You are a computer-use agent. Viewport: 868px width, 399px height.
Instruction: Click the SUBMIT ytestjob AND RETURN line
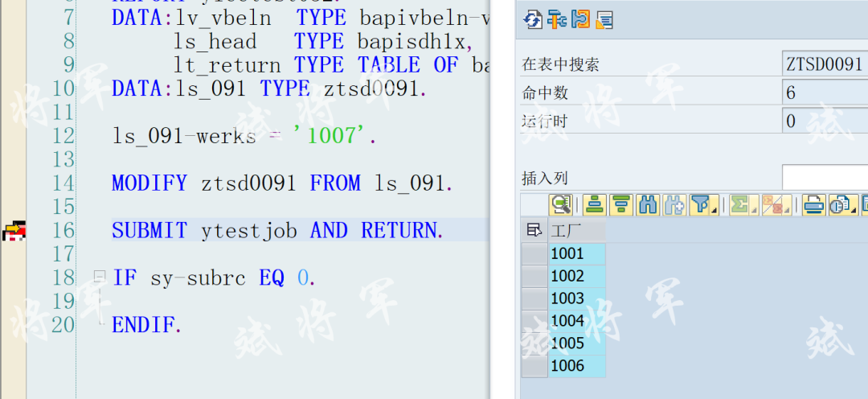pos(277,231)
